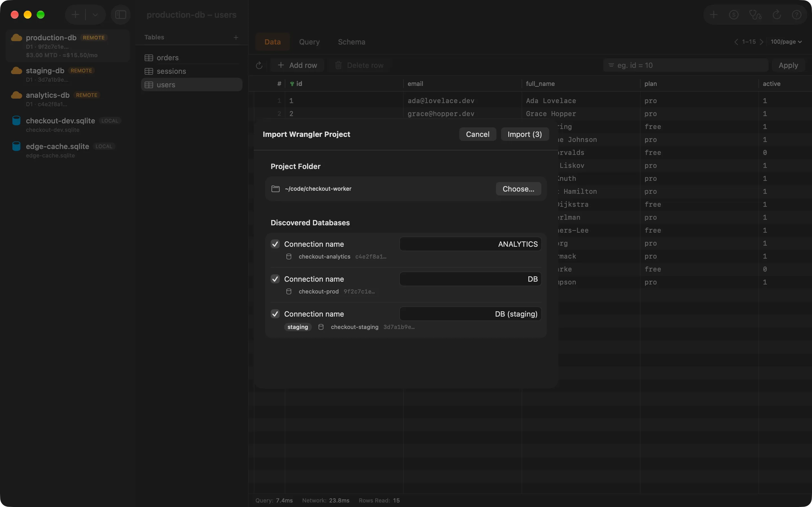Toggle the DB (staging) connection checkbox

coord(275,314)
